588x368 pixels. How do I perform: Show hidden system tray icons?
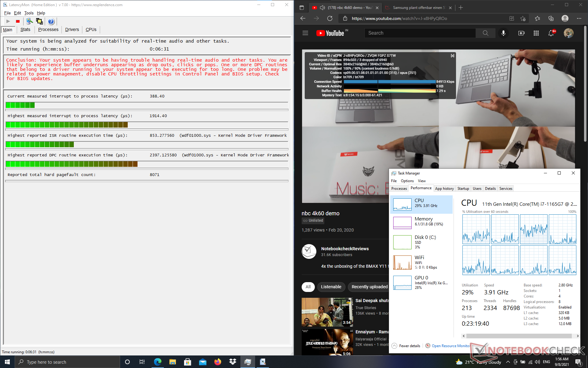click(x=508, y=362)
